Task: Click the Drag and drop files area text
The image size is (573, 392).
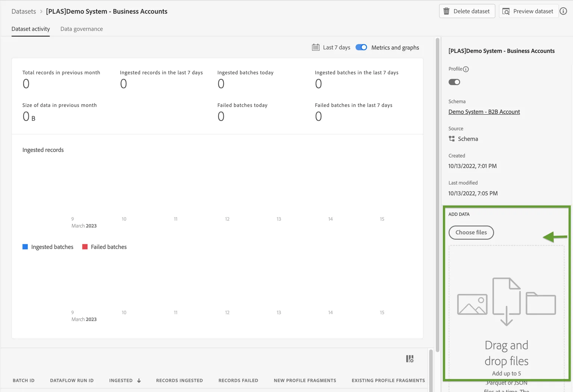Action: coord(506,353)
